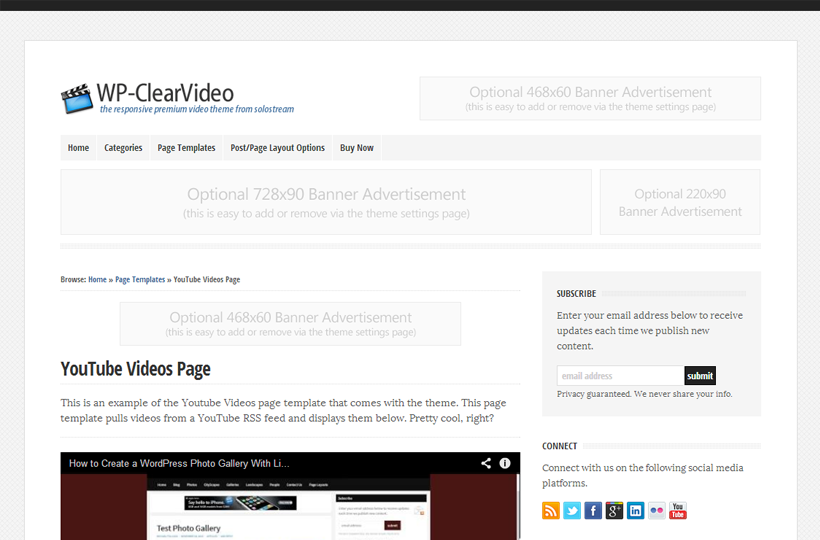Click the tagline 'the responsive premium video theme from solostream'
Image resolution: width=820 pixels, height=540 pixels.
(x=197, y=109)
